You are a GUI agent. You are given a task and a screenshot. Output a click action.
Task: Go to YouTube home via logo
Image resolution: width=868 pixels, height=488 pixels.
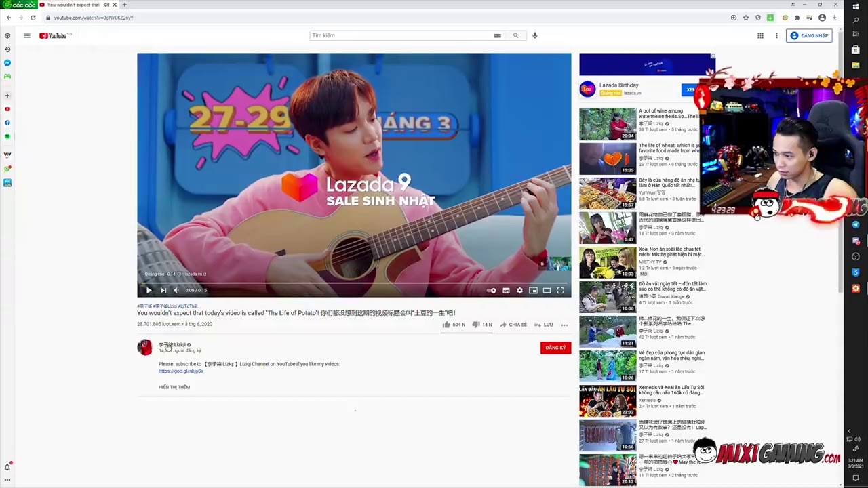tap(54, 35)
